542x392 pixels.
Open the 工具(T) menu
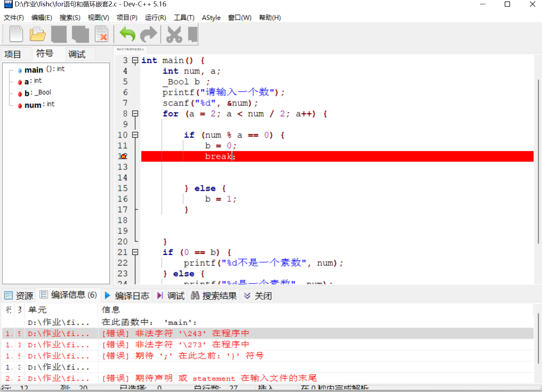coord(184,17)
